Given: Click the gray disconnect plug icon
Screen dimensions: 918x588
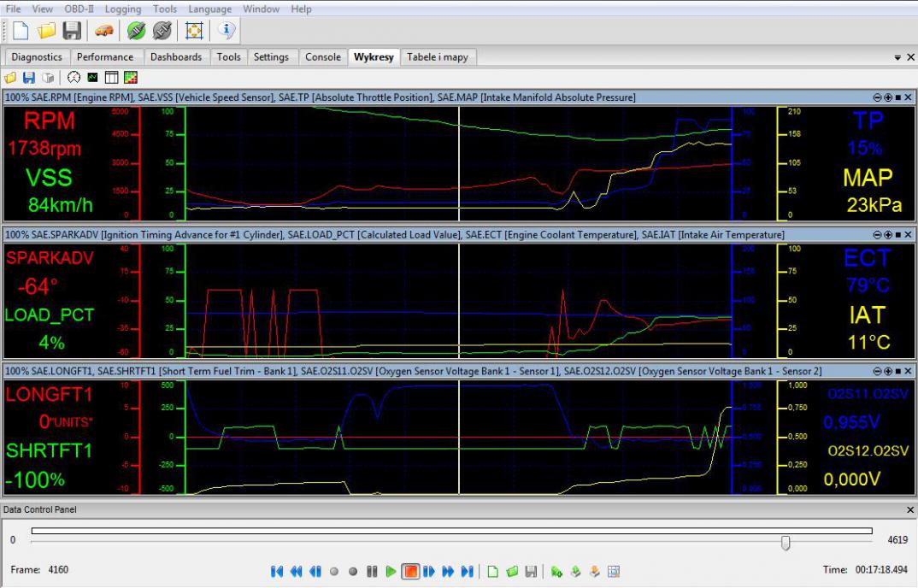Looking at the screenshot, I should point(162,31).
